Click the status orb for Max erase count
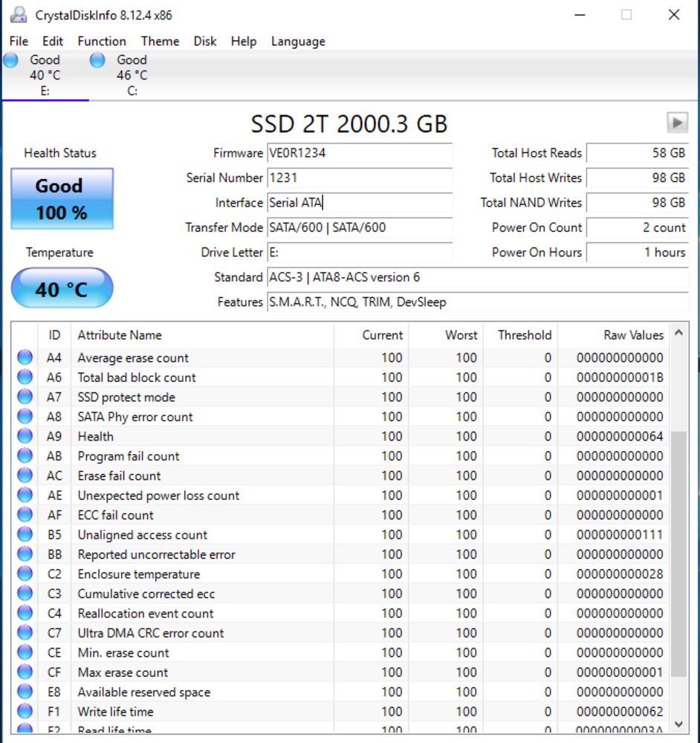This screenshot has height=743, width=700. [25, 672]
